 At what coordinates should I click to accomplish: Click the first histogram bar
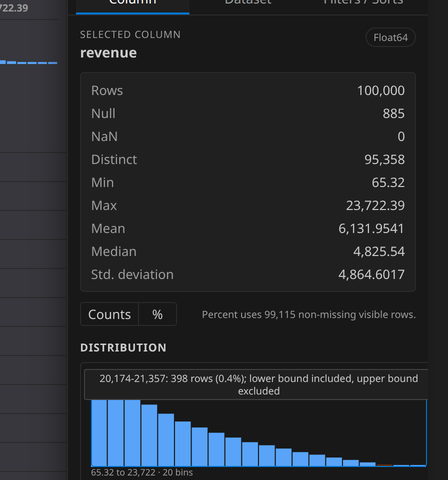[99, 433]
